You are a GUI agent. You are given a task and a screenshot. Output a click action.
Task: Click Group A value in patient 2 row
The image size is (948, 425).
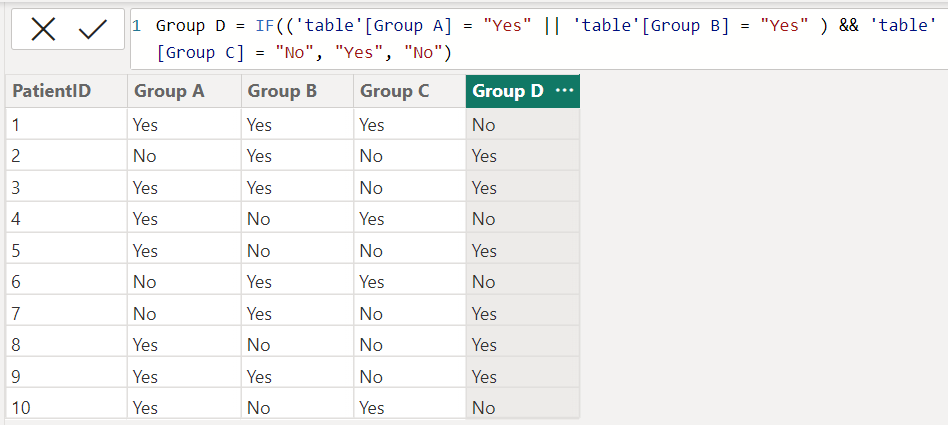pos(184,156)
